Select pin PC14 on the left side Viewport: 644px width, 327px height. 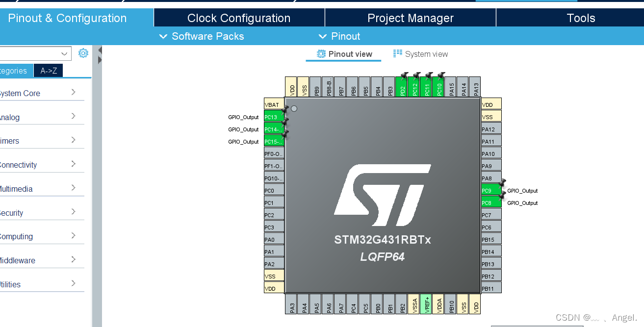point(274,129)
